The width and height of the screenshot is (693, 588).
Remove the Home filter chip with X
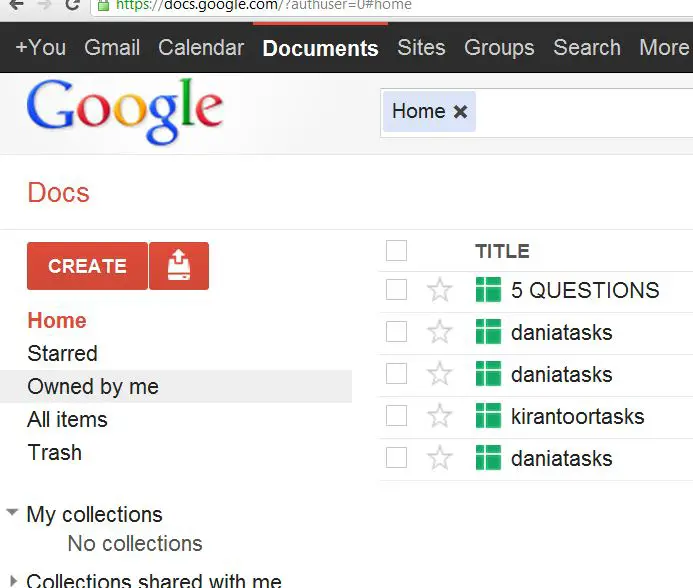tap(461, 111)
